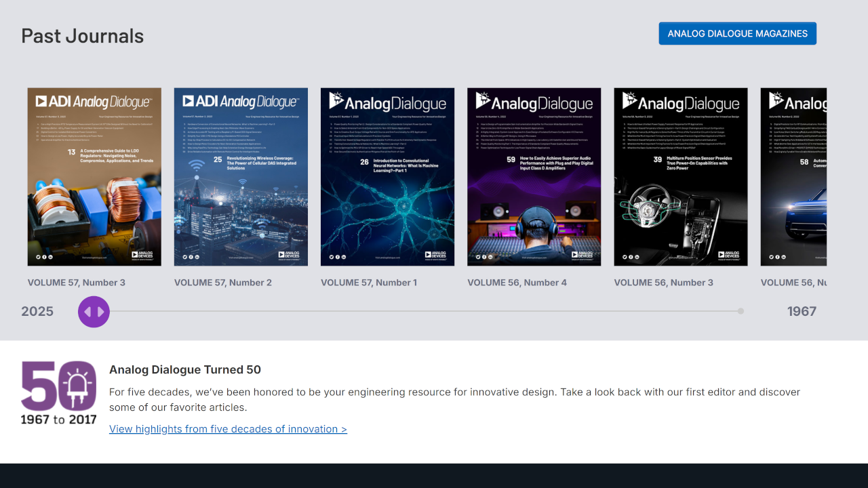Open Volume 57 Number 1 cover
Viewport: 868px width, 488px height.
click(387, 177)
